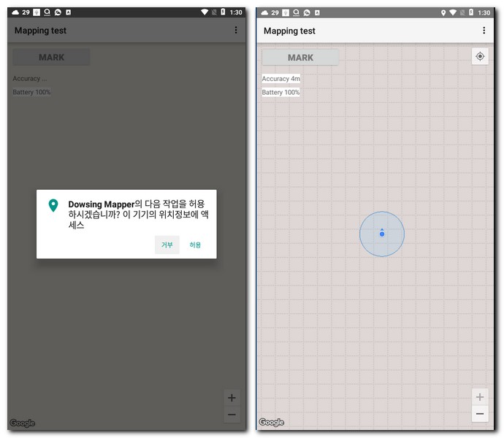The image size is (504, 438).
Task: Zoom in with plus on the bright map
Action: (480, 397)
